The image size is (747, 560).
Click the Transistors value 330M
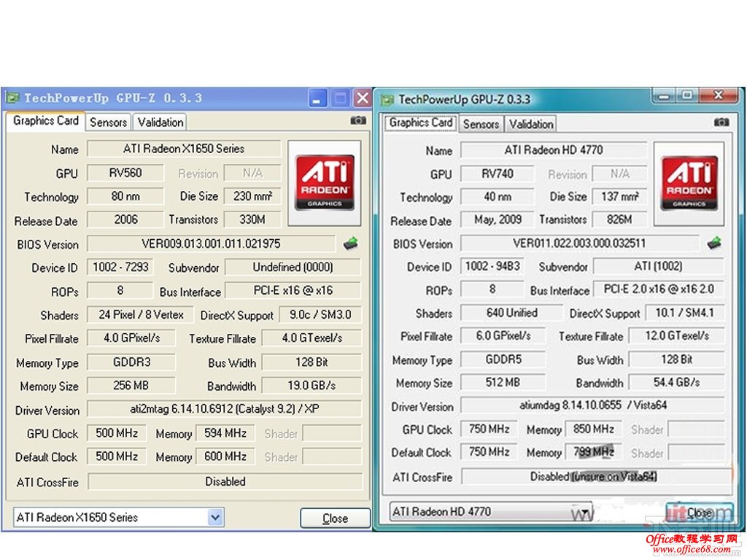click(x=252, y=219)
